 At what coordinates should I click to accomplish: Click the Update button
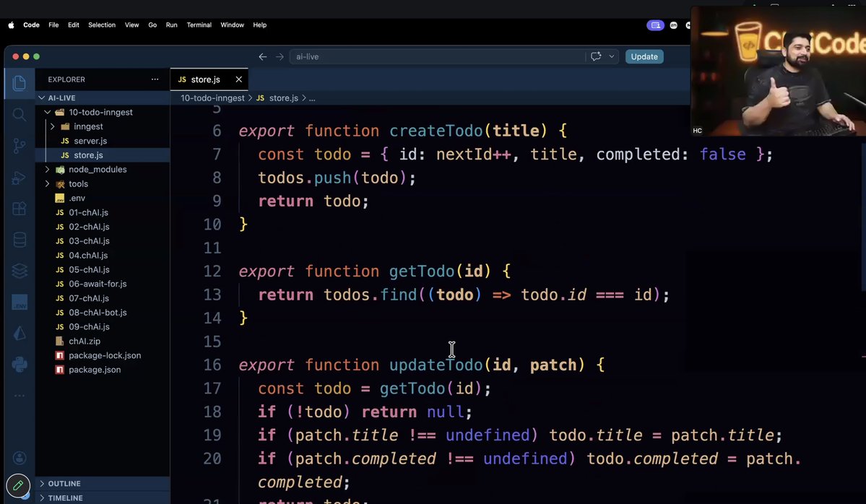(644, 56)
